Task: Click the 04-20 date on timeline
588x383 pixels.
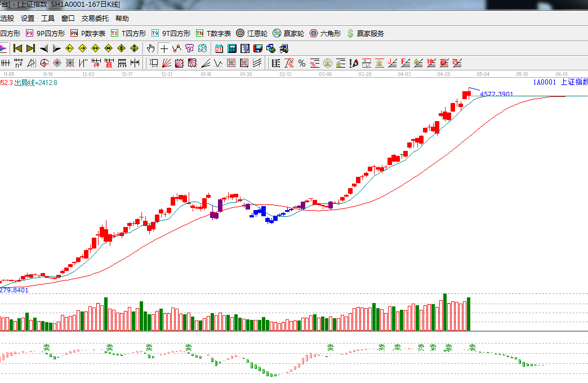Action: coord(444,74)
